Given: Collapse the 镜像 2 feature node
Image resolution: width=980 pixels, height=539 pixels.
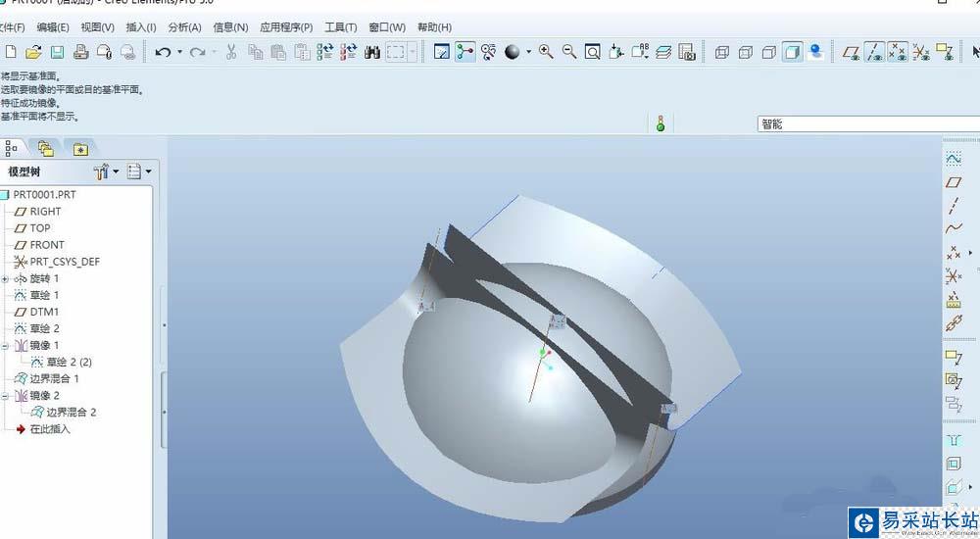Looking at the screenshot, I should point(5,395).
